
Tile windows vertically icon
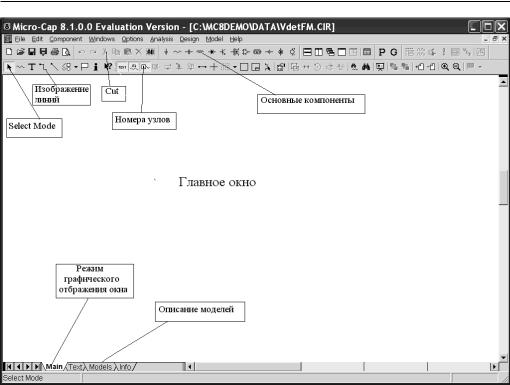[319, 52]
